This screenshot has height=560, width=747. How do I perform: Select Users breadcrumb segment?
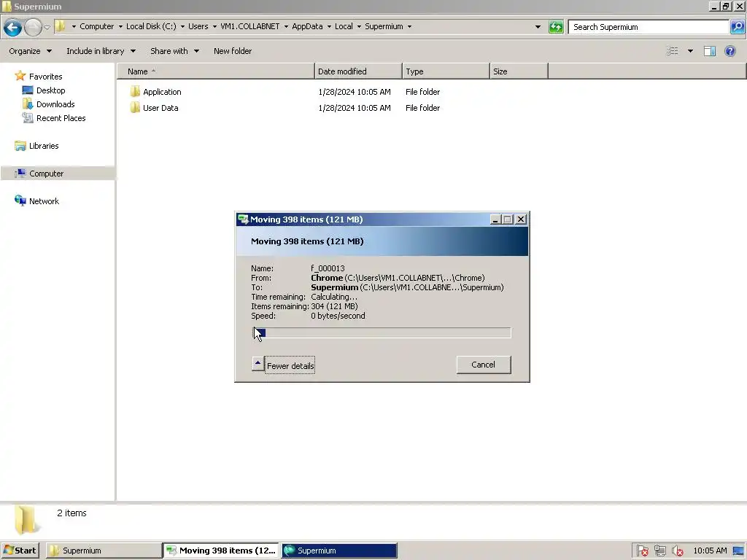point(198,26)
